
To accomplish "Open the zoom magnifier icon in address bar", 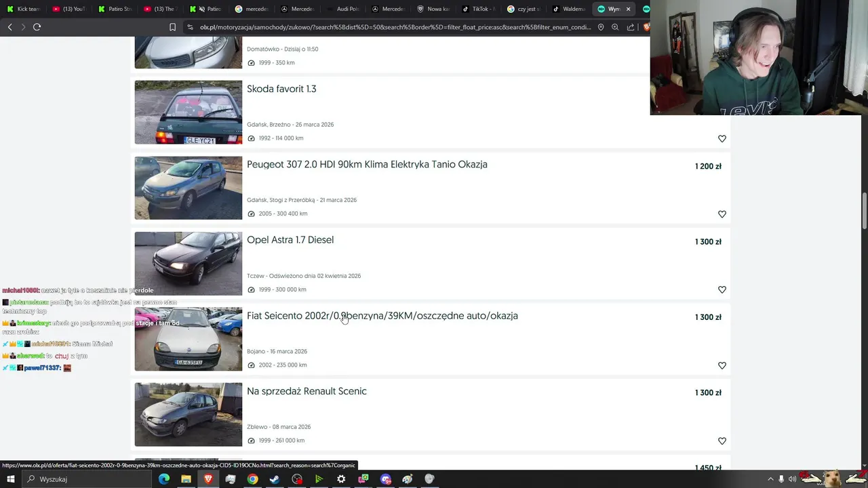I will (x=615, y=27).
